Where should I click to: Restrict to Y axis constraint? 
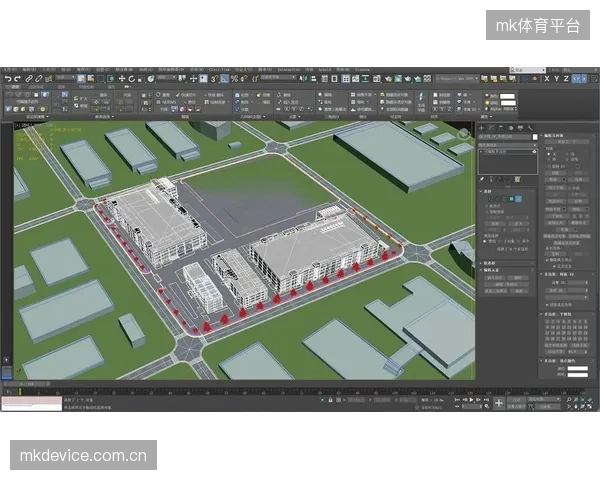556,79
